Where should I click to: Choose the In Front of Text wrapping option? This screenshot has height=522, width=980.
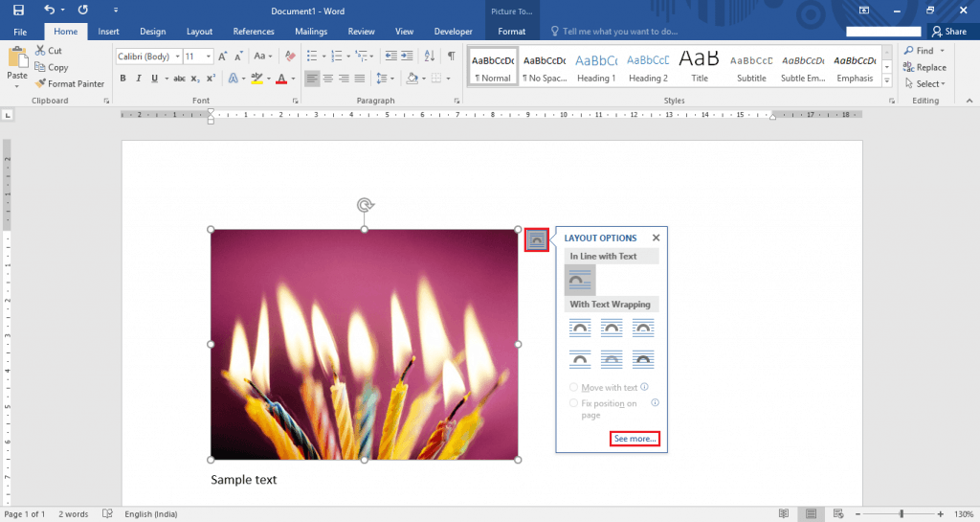(x=642, y=359)
